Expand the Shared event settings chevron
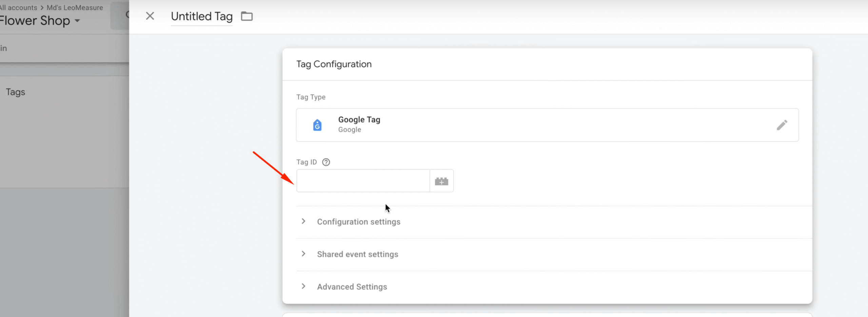The width and height of the screenshot is (868, 317). pos(303,254)
